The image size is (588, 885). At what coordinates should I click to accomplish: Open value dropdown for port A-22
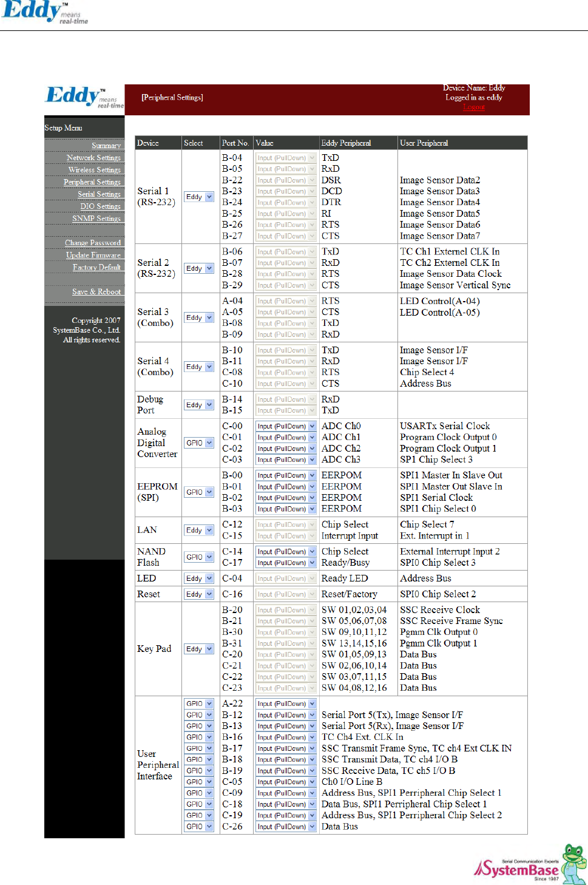coord(286,704)
